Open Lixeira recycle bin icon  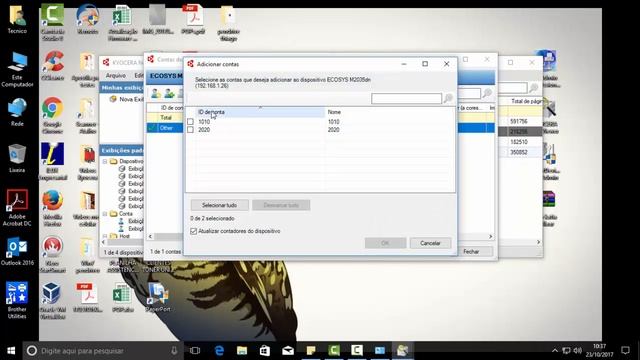pyautogui.click(x=17, y=158)
